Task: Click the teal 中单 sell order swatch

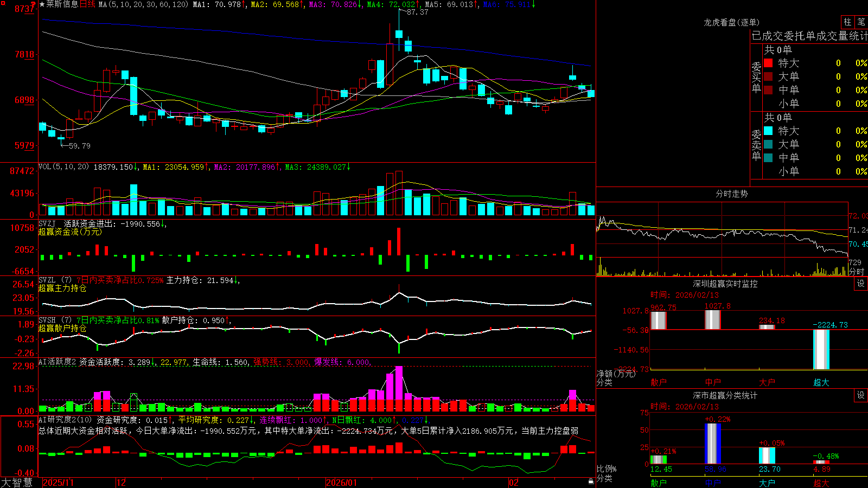Action: (768, 158)
